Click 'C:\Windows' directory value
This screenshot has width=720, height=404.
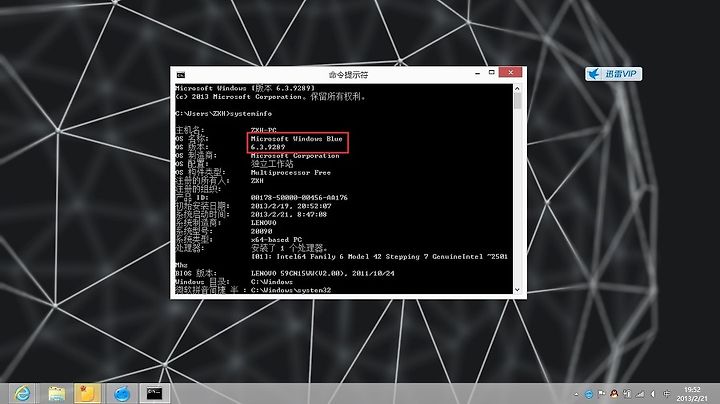(x=271, y=282)
